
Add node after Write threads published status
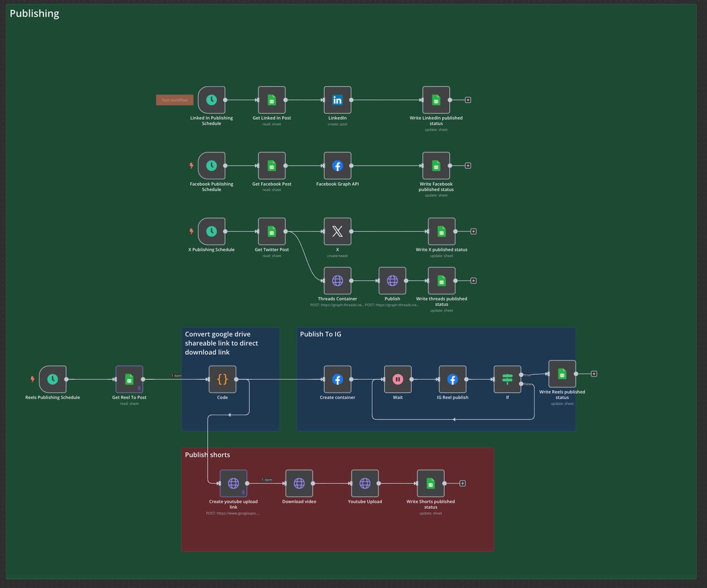pyautogui.click(x=473, y=280)
